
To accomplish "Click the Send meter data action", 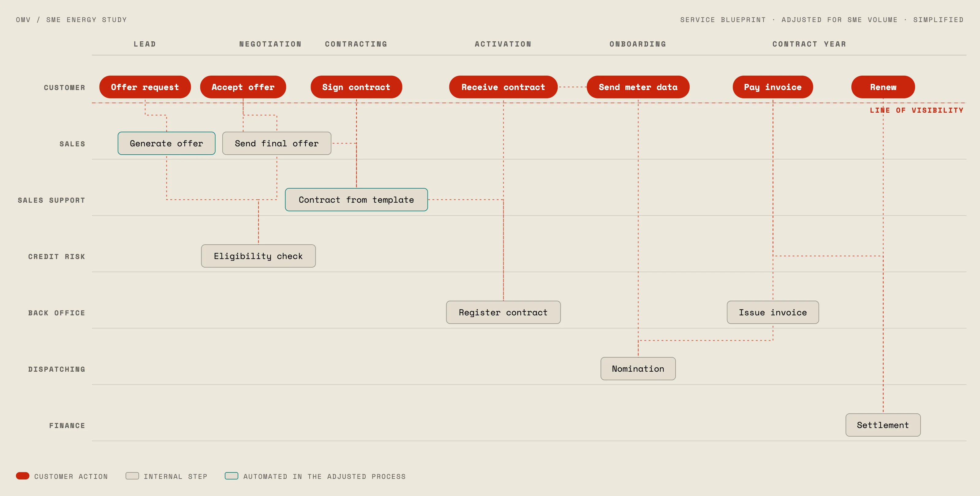I will coord(638,87).
